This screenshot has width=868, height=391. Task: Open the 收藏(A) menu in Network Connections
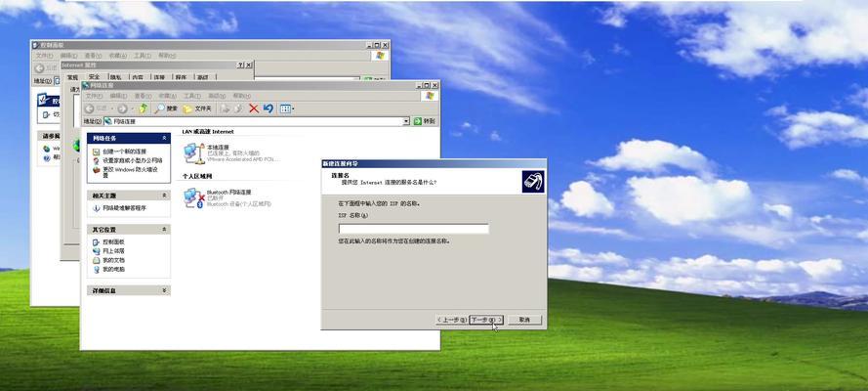click(167, 96)
